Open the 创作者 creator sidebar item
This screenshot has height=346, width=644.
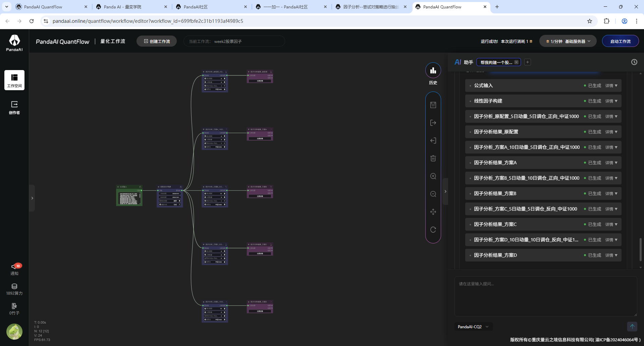pos(14,108)
